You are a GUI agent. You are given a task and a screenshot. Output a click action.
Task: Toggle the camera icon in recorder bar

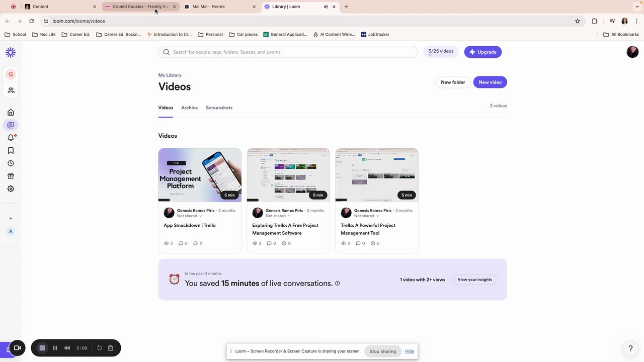click(17, 348)
